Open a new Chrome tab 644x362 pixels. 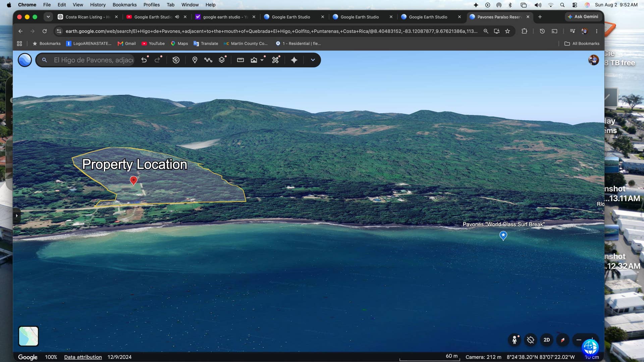click(x=540, y=17)
